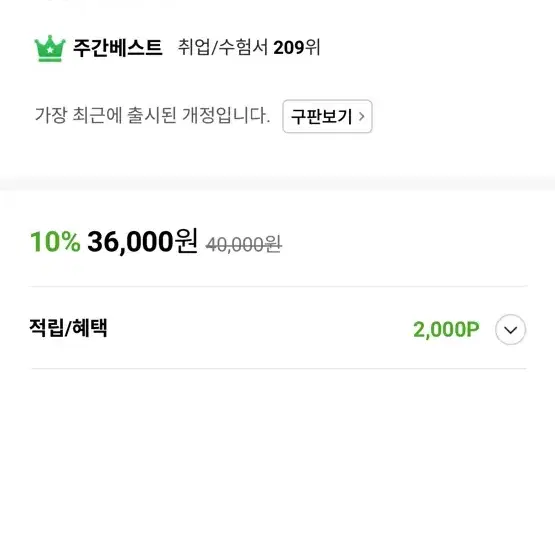Expand the 적립/혜택 circular chevron

(x=510, y=330)
